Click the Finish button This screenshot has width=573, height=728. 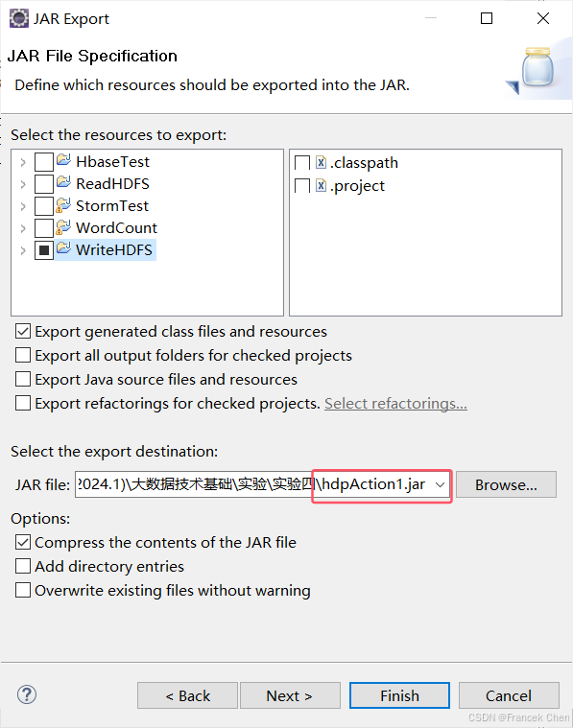tap(399, 695)
